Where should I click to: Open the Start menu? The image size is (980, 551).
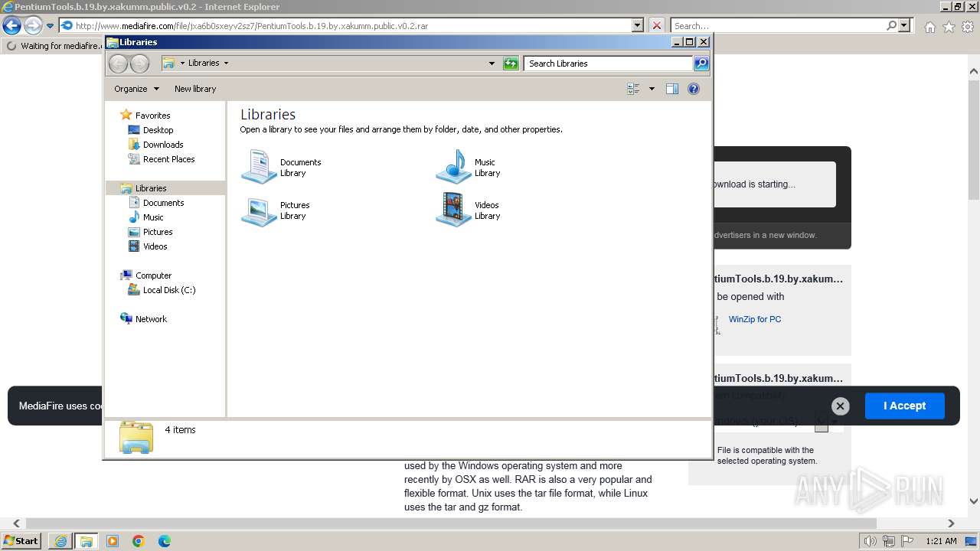tap(22, 541)
